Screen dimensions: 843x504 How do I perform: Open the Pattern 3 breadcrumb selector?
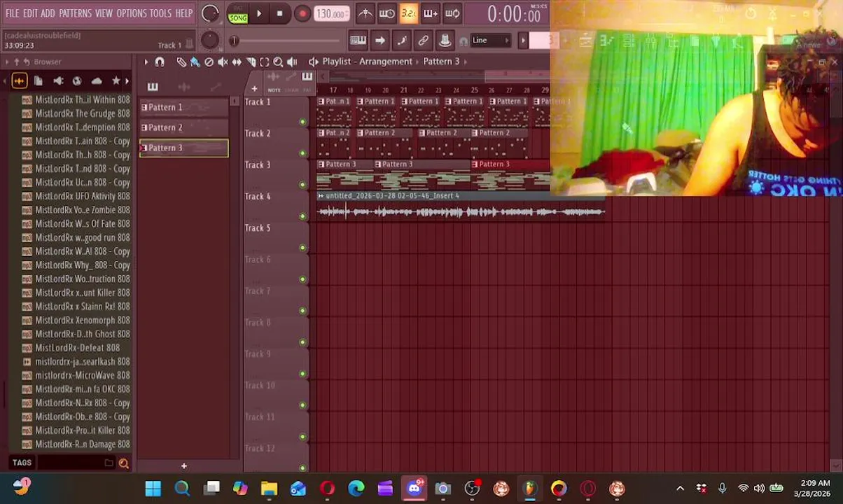pyautogui.click(x=441, y=62)
